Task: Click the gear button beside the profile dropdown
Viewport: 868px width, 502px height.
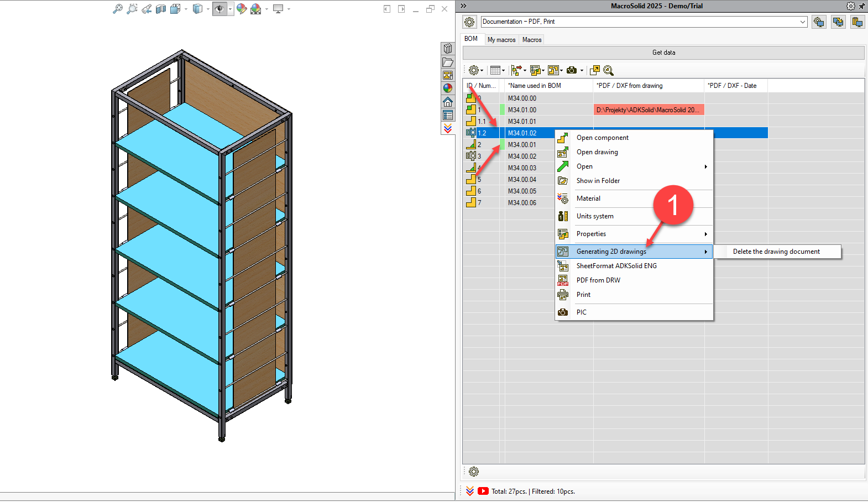Action: coord(469,22)
